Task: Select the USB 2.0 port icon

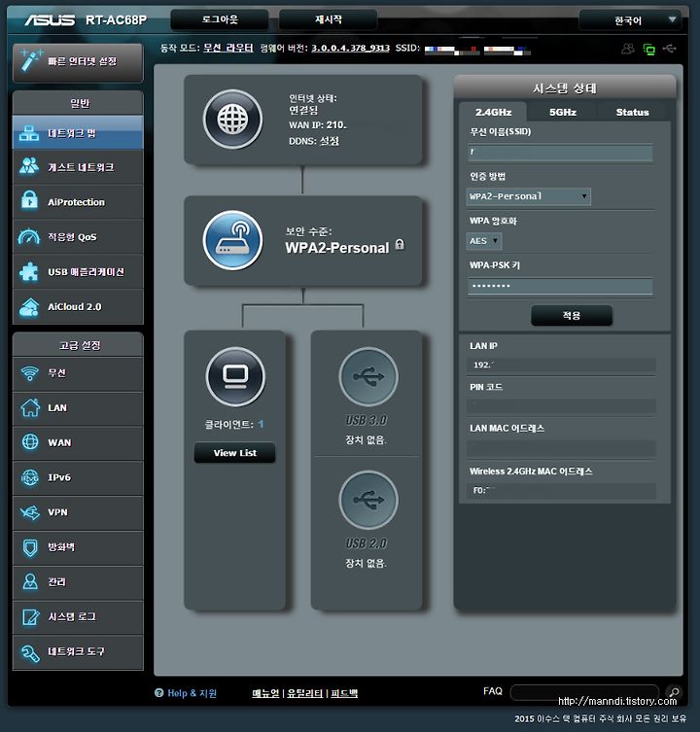Action: point(368,500)
